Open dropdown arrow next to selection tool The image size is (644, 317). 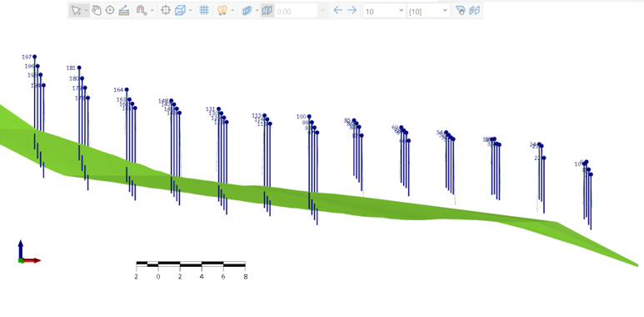(x=87, y=11)
